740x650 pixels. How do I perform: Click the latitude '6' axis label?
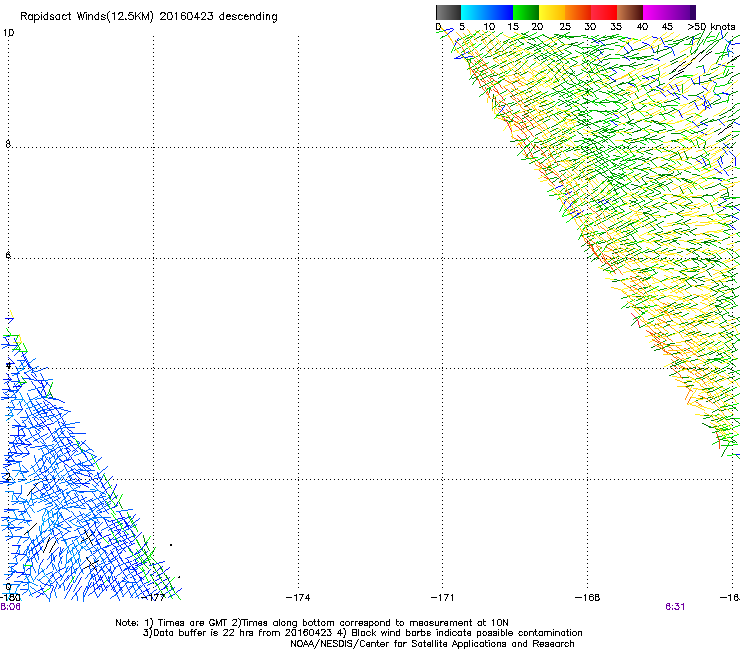pos(8,255)
